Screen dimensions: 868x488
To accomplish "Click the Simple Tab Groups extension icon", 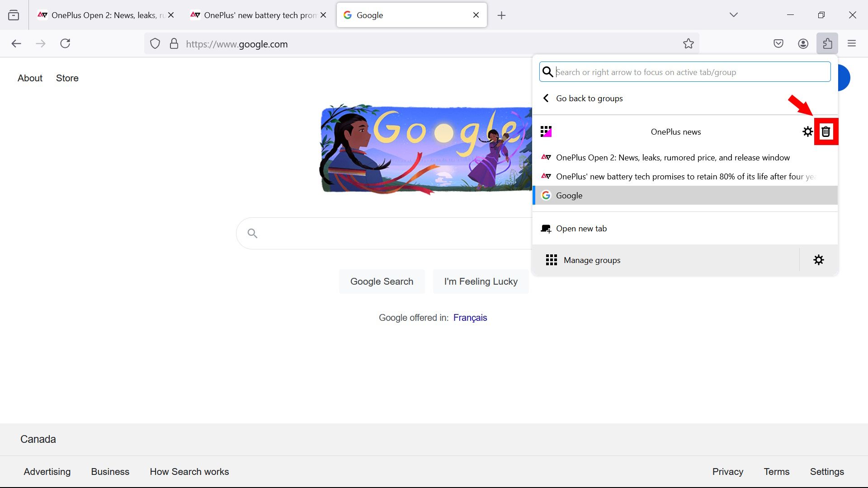I will point(827,43).
